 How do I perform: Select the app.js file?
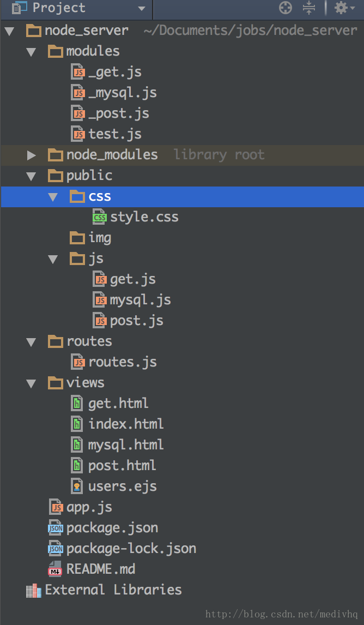pyautogui.click(x=89, y=507)
